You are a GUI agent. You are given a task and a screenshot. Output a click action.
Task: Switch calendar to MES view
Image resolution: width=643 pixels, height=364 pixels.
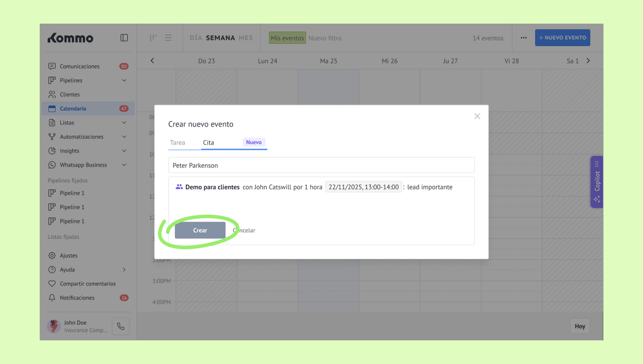246,38
